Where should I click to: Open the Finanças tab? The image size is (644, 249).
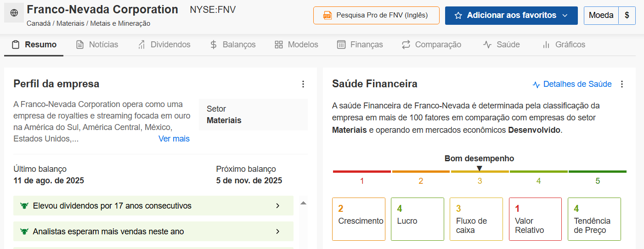pyautogui.click(x=360, y=45)
